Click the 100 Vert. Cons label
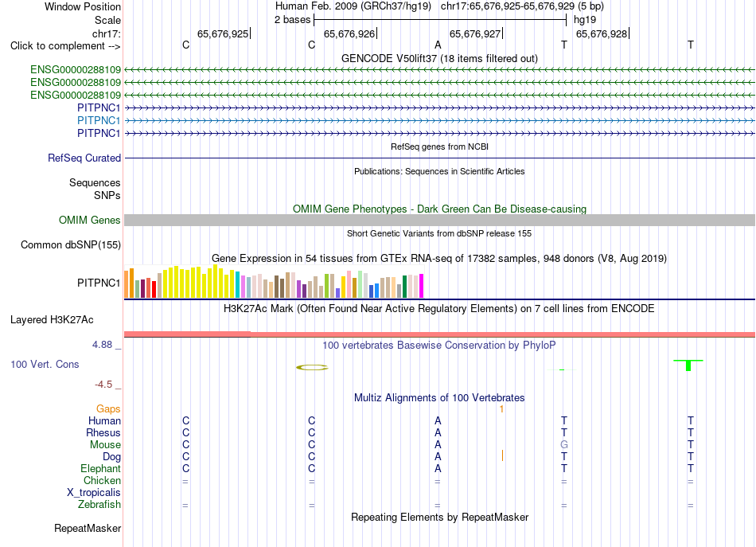Image resolution: width=756 pixels, height=547 pixels. coord(45,364)
